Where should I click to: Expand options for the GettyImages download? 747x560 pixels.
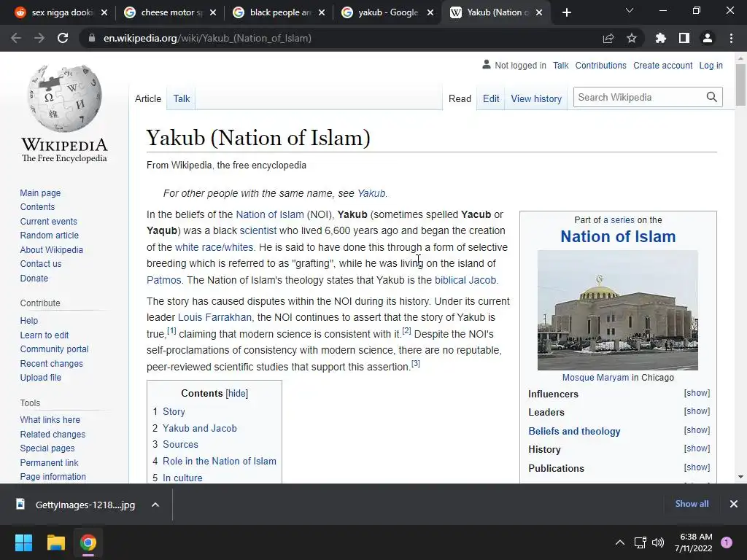[x=155, y=505]
